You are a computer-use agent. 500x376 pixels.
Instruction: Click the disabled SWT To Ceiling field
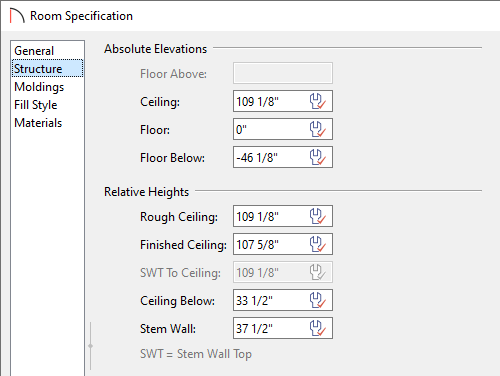click(x=283, y=272)
